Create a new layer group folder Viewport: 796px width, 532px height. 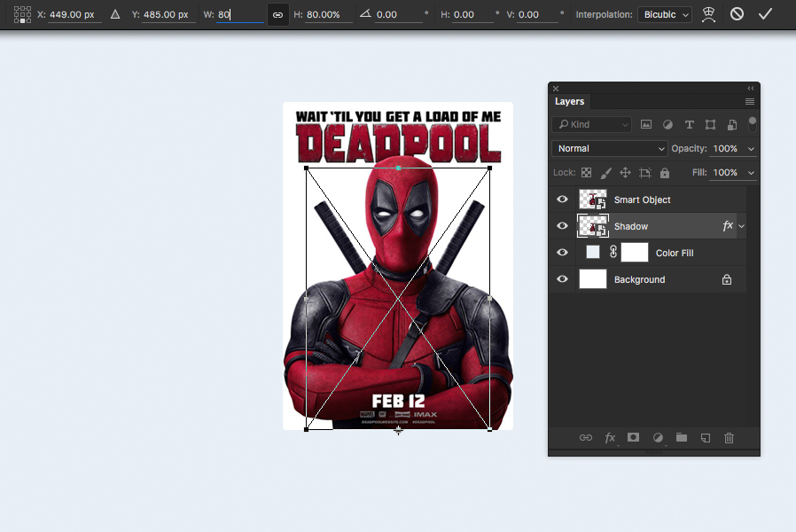tap(681, 437)
